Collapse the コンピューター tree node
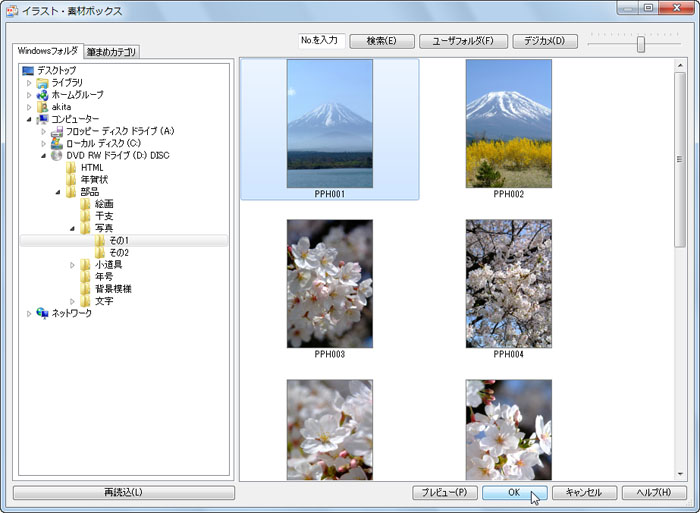This screenshot has height=513, width=700. (x=29, y=120)
